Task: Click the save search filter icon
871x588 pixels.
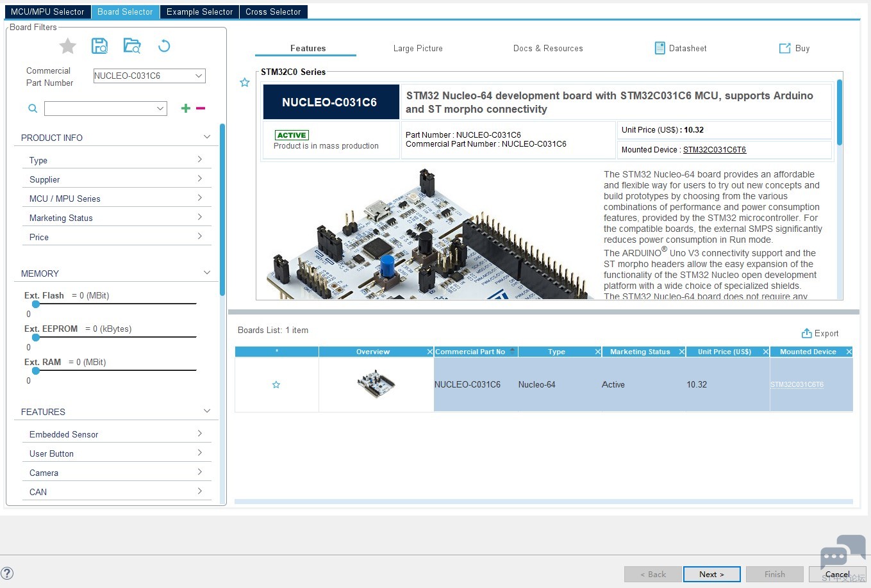Action: pos(99,46)
